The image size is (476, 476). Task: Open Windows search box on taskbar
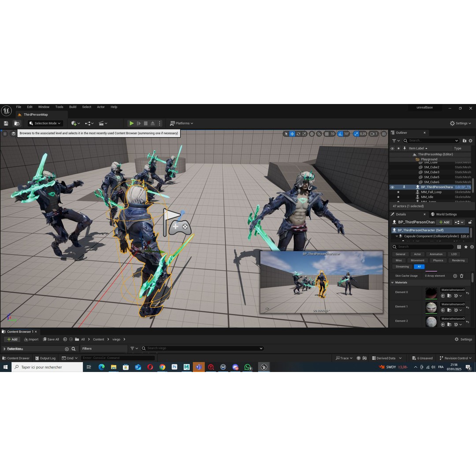[x=47, y=367]
